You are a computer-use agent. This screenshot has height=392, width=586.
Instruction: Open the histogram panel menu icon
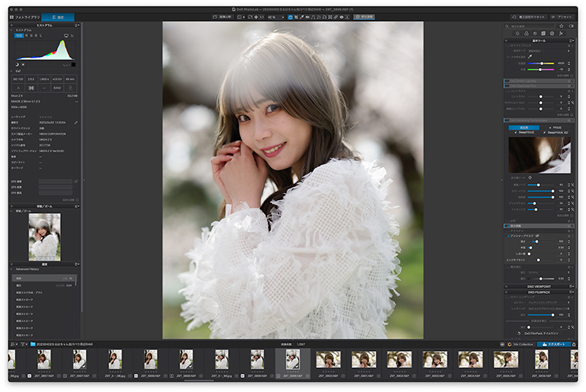pos(77,25)
